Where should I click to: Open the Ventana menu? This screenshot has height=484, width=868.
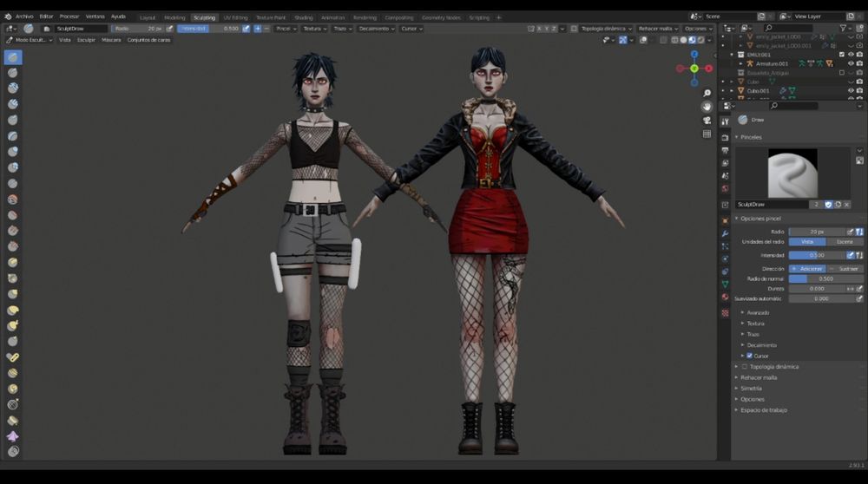pos(95,16)
